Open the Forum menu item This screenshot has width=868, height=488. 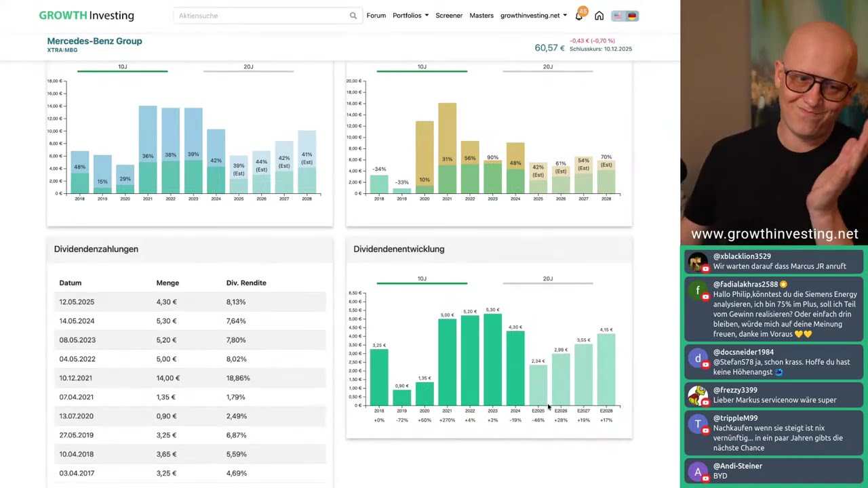click(376, 16)
